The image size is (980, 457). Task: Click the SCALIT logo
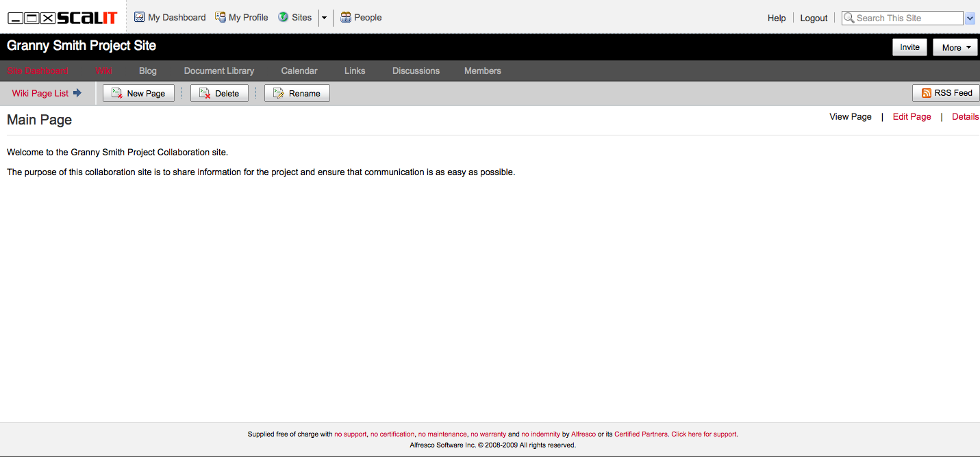coord(62,18)
